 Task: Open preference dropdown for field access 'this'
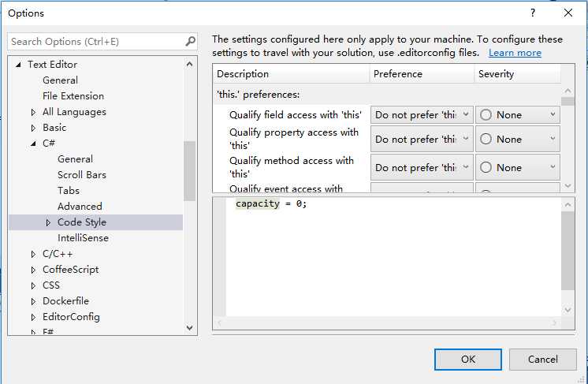(x=422, y=115)
